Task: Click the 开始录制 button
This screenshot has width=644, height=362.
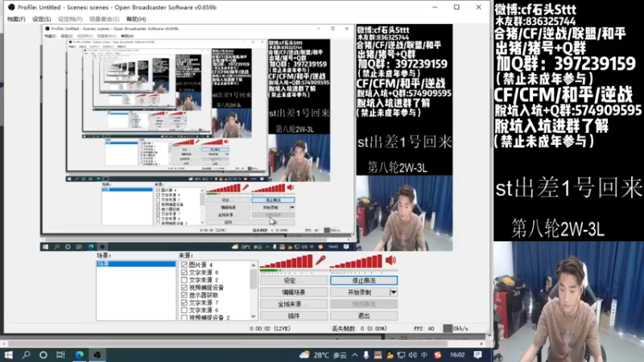Action: (359, 292)
